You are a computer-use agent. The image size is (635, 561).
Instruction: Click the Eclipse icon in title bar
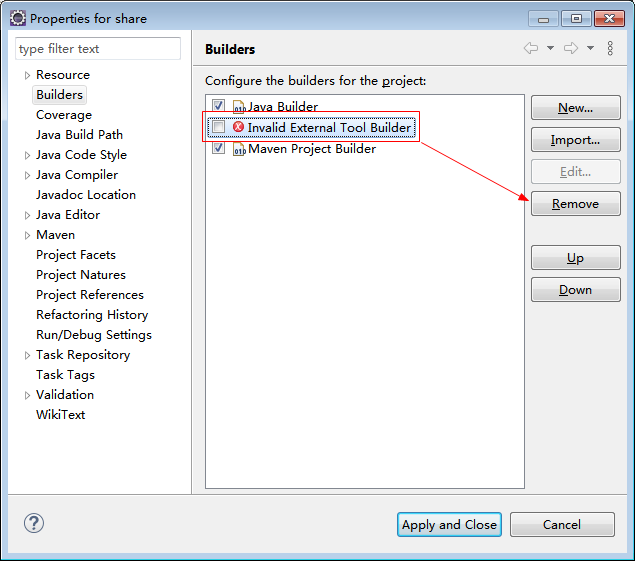[18, 18]
